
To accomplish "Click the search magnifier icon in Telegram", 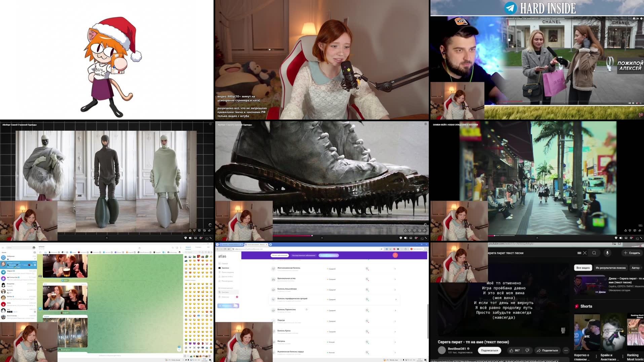I will (x=173, y=248).
